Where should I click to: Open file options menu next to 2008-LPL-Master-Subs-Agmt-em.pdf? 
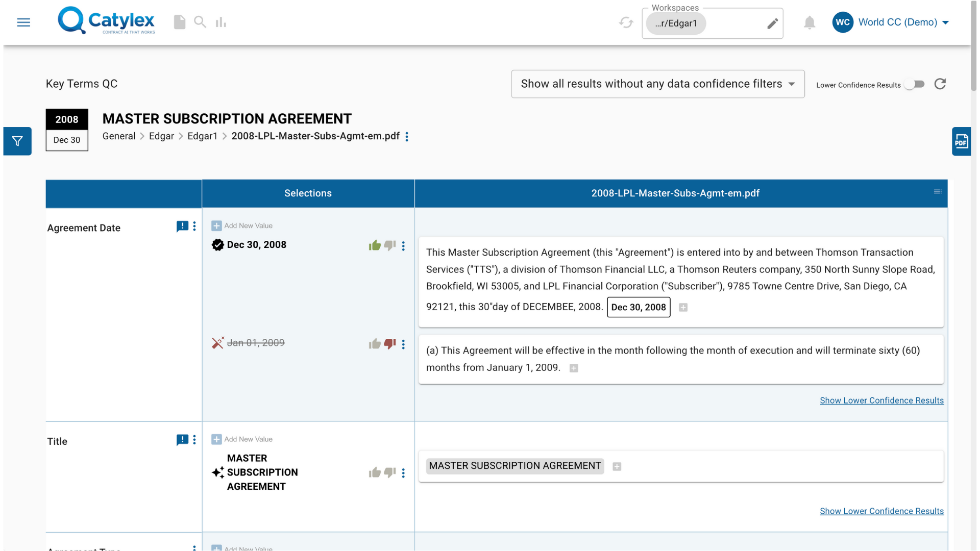407,137
